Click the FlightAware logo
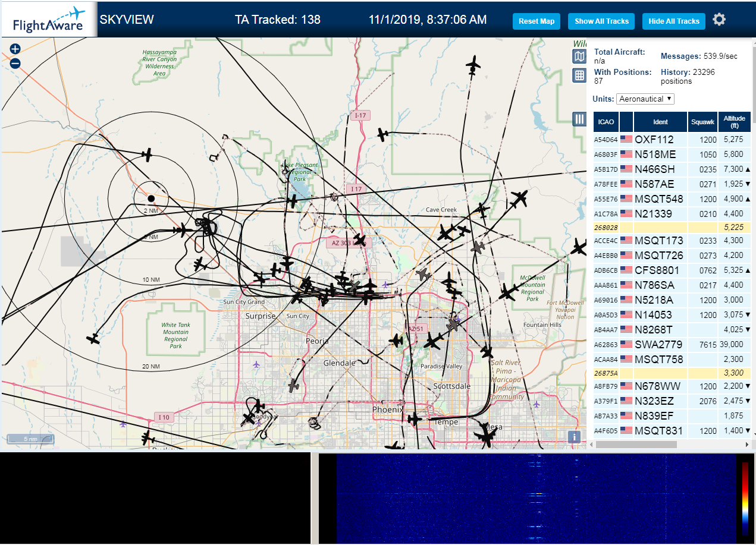Image resolution: width=756 pixels, height=545 pixels. click(x=49, y=19)
